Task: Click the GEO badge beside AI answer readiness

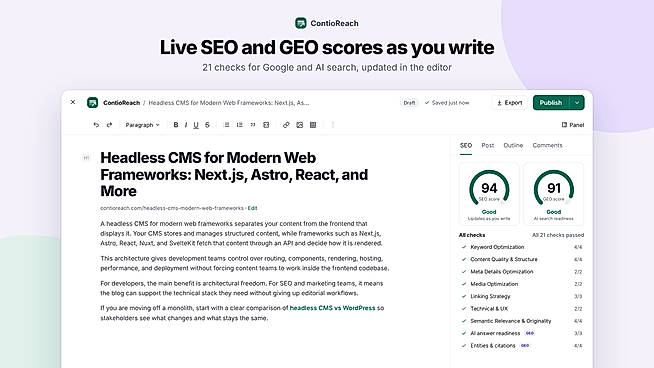Action: click(530, 333)
